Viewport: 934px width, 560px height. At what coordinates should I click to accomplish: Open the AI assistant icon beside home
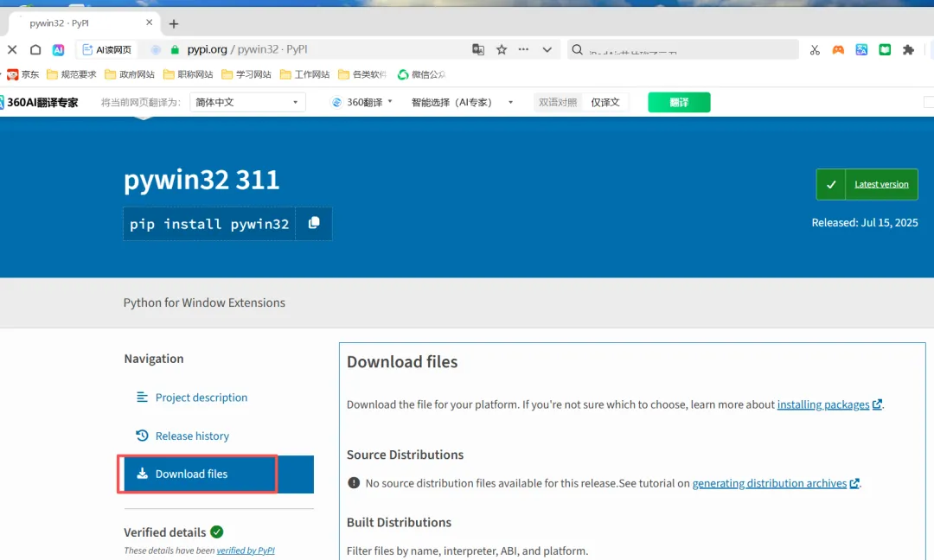(58, 50)
